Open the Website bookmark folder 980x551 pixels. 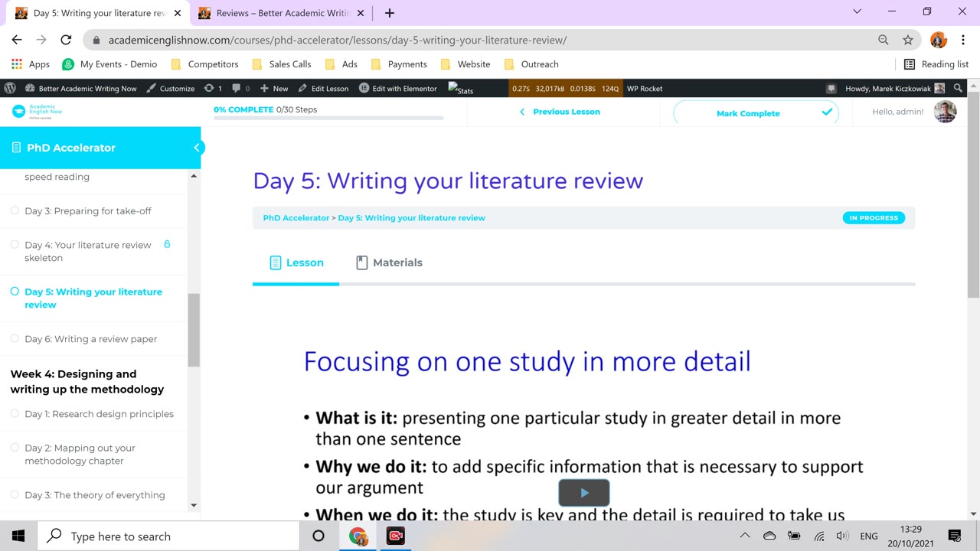[465, 64]
